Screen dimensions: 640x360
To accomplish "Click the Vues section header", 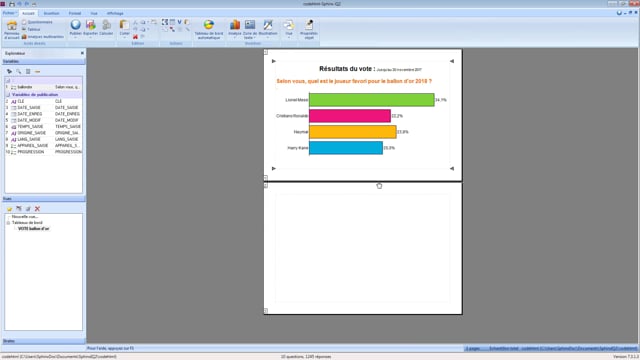I will 43,199.
